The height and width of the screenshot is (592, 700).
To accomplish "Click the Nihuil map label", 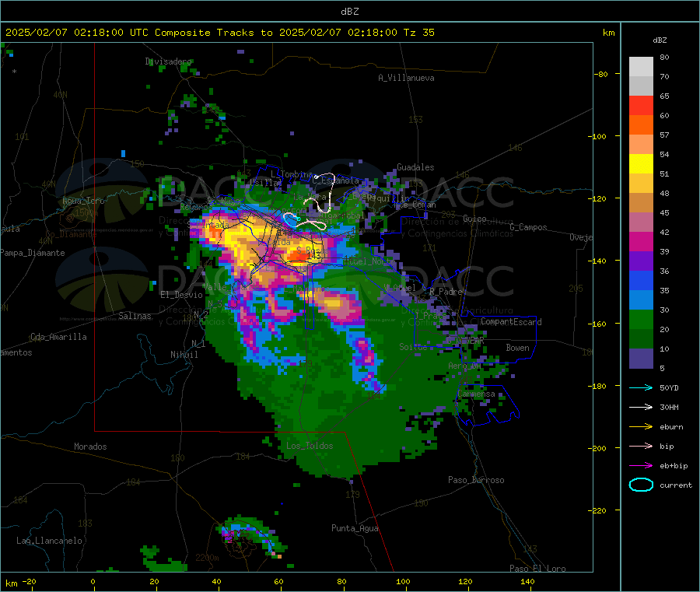I will (184, 355).
